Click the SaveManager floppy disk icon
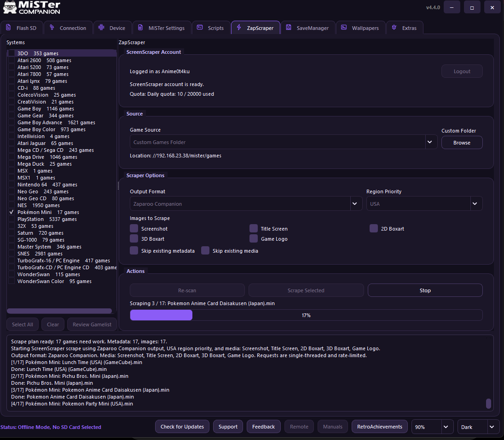This screenshot has width=504, height=440. tap(289, 28)
